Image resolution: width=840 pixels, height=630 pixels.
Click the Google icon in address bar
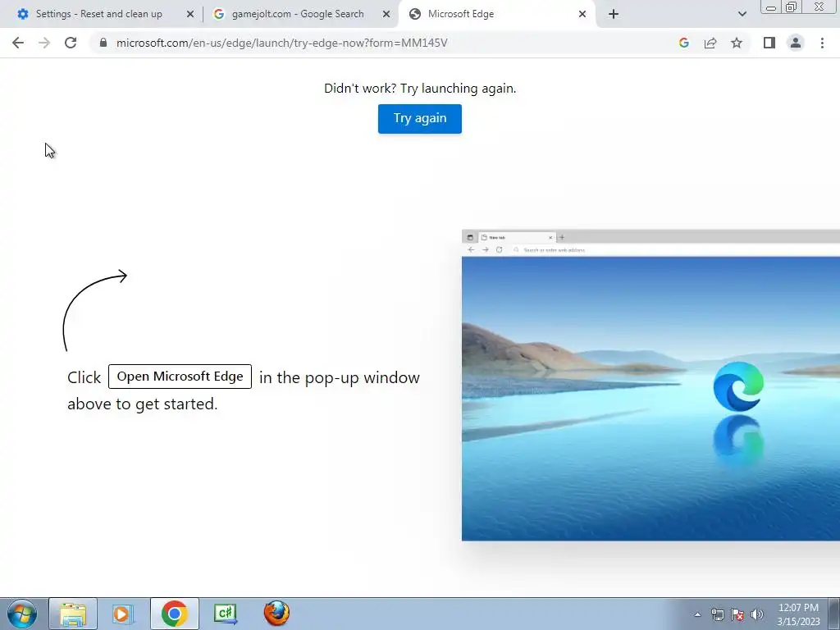(683, 43)
